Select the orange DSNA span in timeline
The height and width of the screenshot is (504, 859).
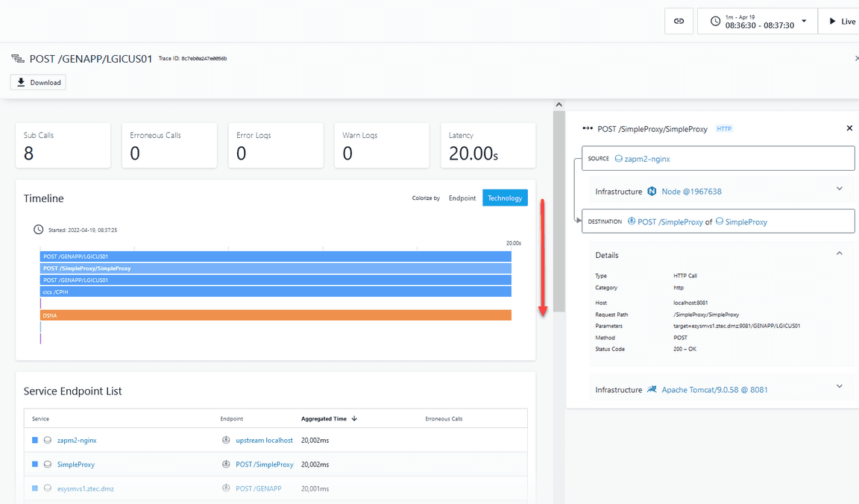(275, 315)
